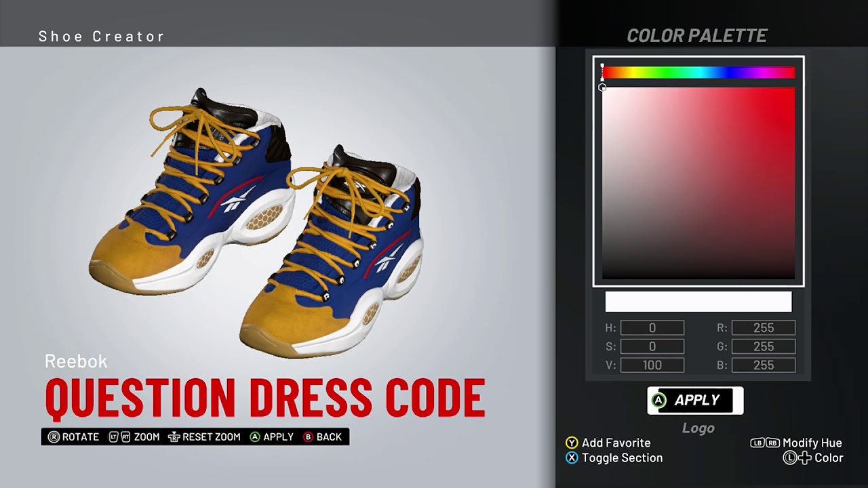Click the Modify Hue label
The height and width of the screenshot is (488, 868).
coord(812,443)
